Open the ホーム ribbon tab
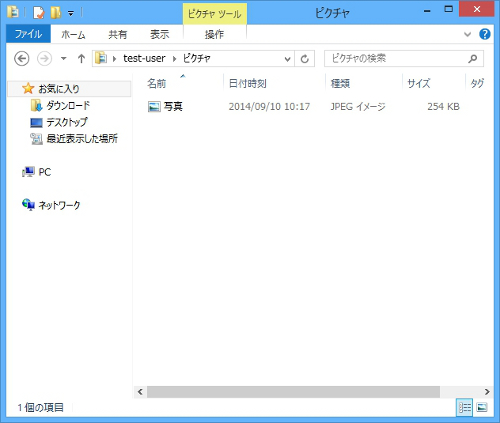 [73, 34]
